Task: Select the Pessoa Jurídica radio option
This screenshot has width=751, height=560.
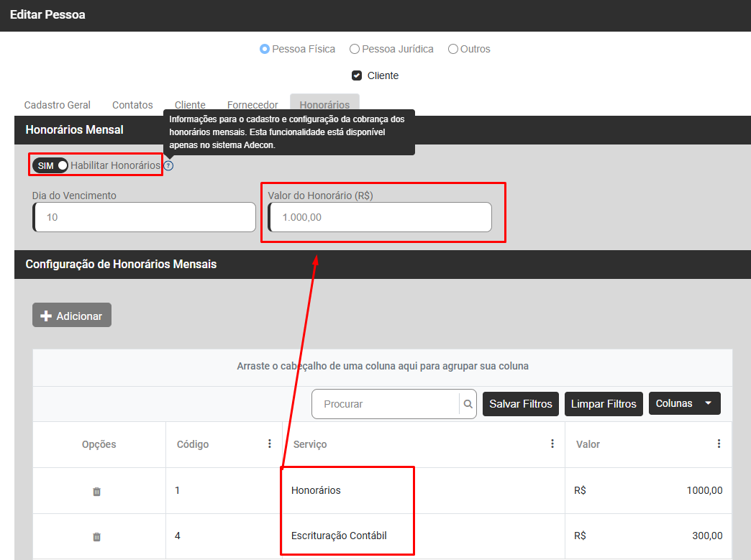Action: tap(355, 49)
